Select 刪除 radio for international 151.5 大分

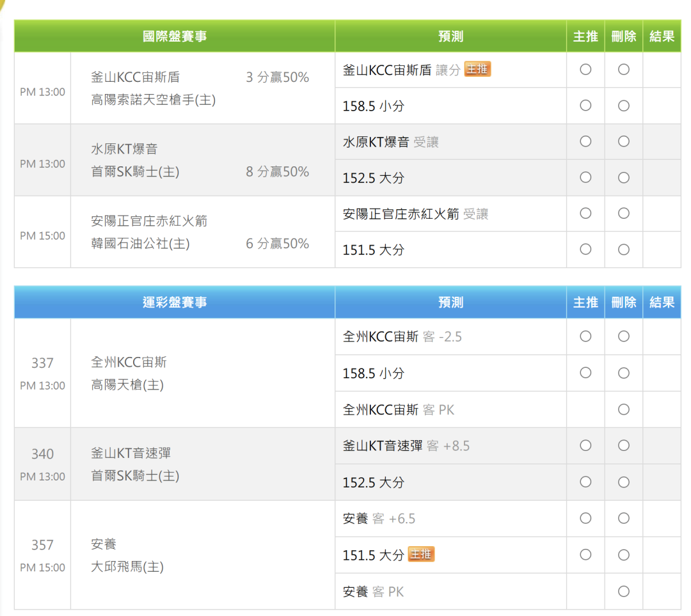click(624, 249)
